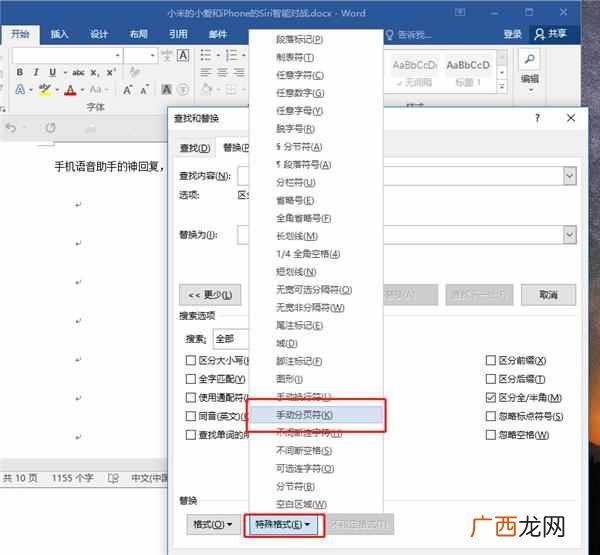
Task: Open the Format 格式(O) dropdown button
Action: (213, 524)
